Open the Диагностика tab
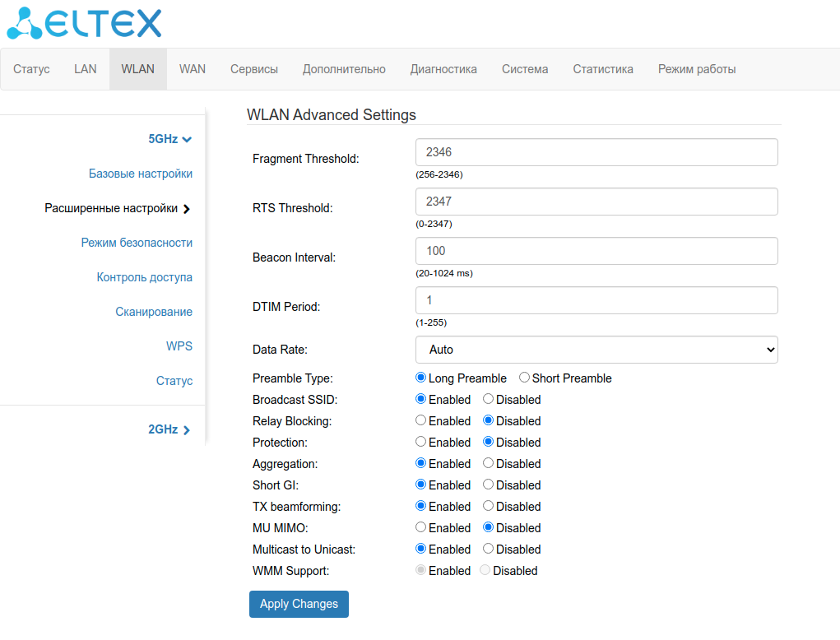The width and height of the screenshot is (840, 640). click(x=443, y=69)
